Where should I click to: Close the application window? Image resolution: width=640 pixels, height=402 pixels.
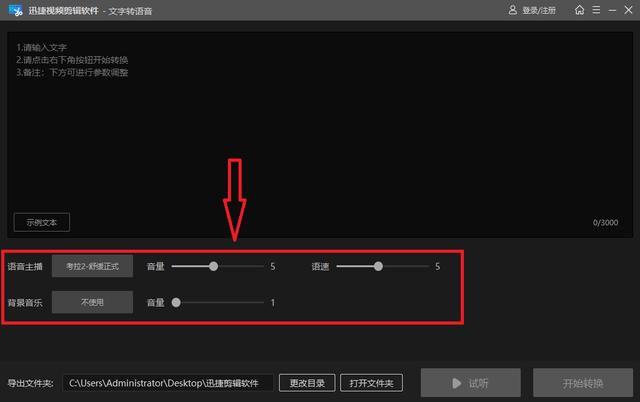click(628, 10)
